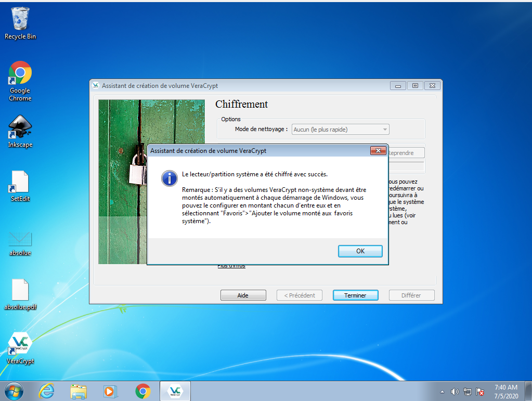
Task: Open Windows Explorer from the taskbar
Action: point(79,392)
